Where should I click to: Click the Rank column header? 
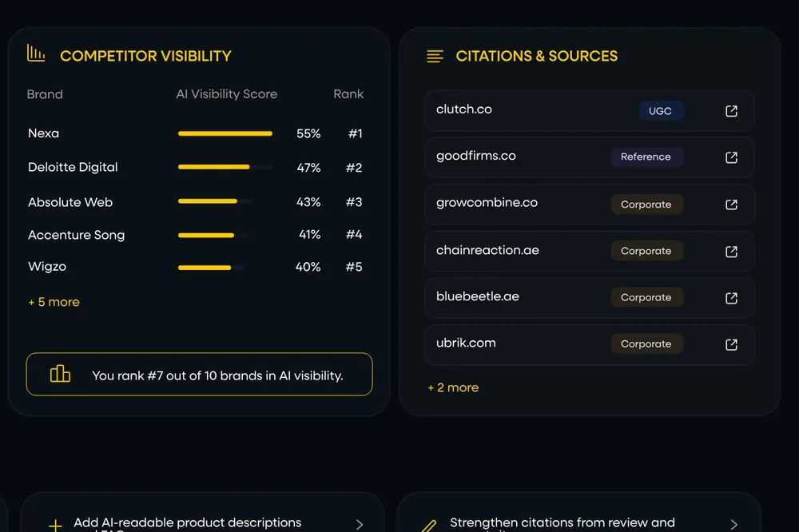coord(348,93)
